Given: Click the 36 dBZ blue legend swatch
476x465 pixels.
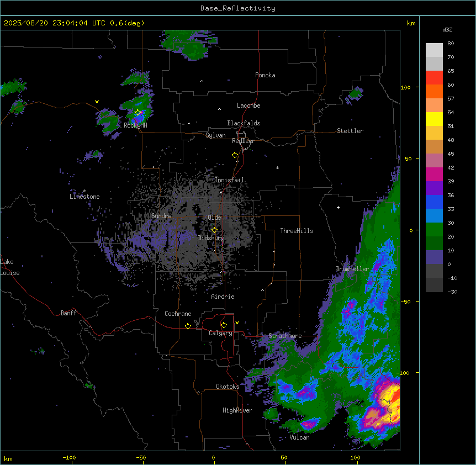Looking at the screenshot, I should [434, 202].
